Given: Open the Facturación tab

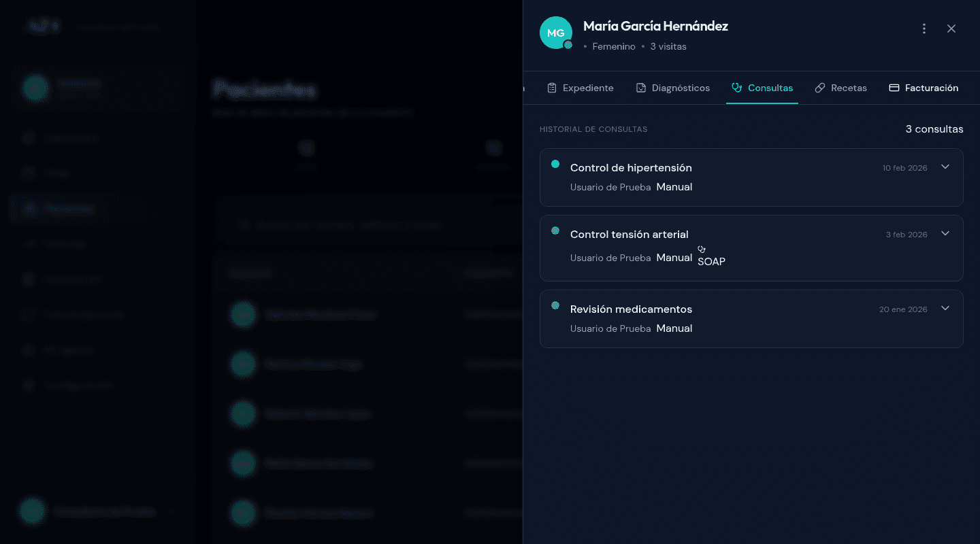Looking at the screenshot, I should click(x=924, y=88).
